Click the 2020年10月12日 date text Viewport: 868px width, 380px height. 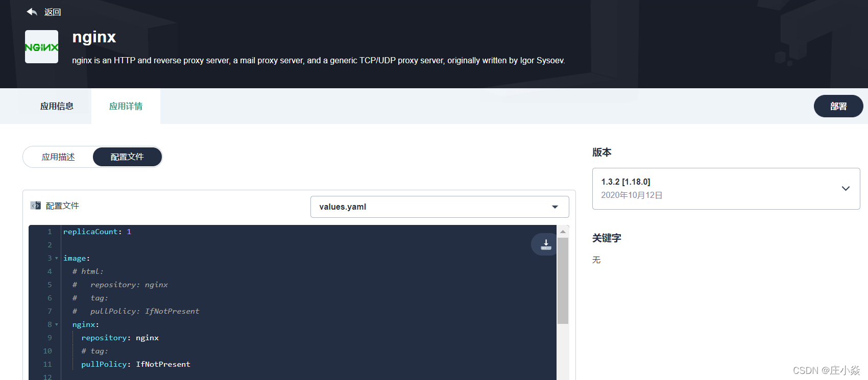click(632, 195)
